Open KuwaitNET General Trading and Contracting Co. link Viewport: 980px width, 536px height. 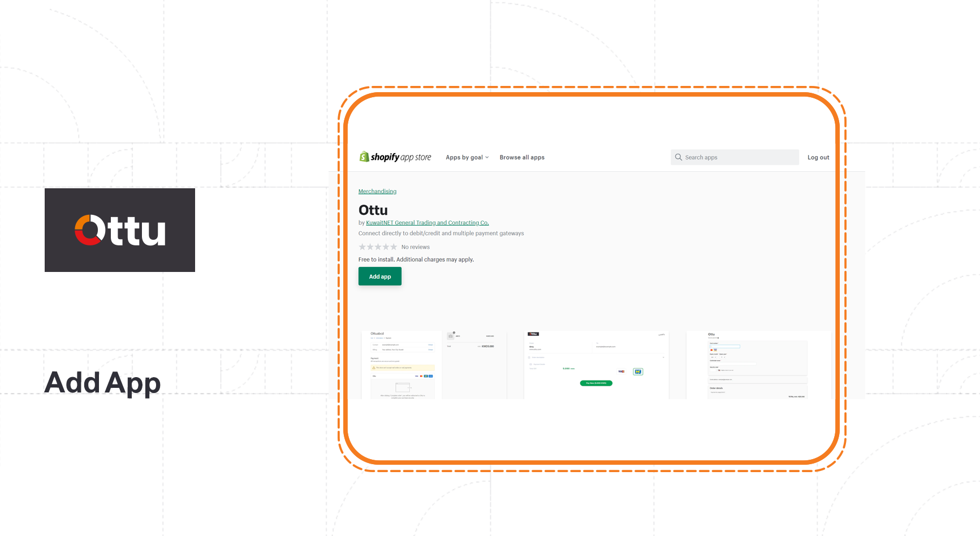427,223
